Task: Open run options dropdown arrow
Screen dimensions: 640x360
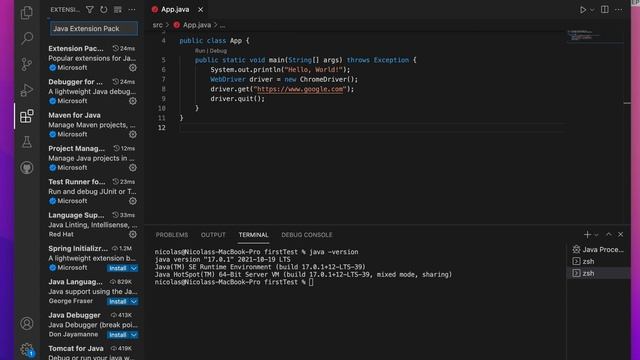Action: click(x=592, y=10)
